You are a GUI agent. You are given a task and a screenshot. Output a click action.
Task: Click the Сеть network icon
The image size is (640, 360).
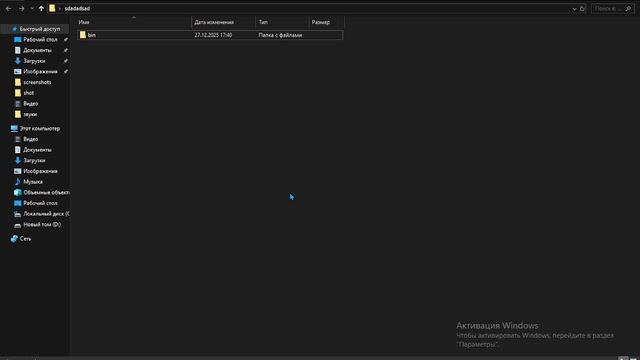[14, 238]
